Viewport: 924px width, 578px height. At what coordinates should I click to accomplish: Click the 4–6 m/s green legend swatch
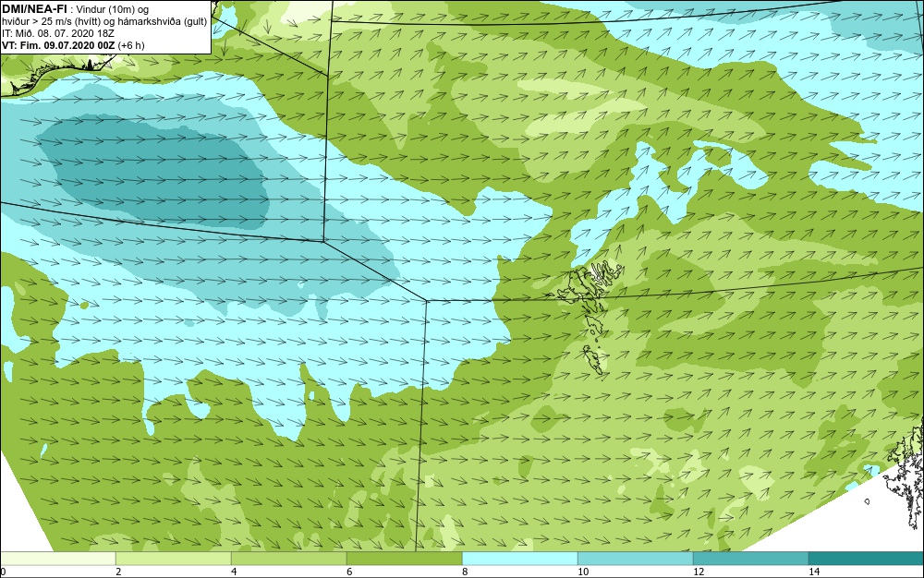(288, 559)
